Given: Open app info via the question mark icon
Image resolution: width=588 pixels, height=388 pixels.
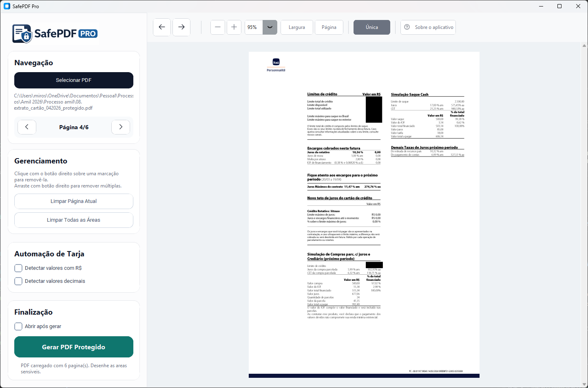Looking at the screenshot, I should [x=407, y=27].
